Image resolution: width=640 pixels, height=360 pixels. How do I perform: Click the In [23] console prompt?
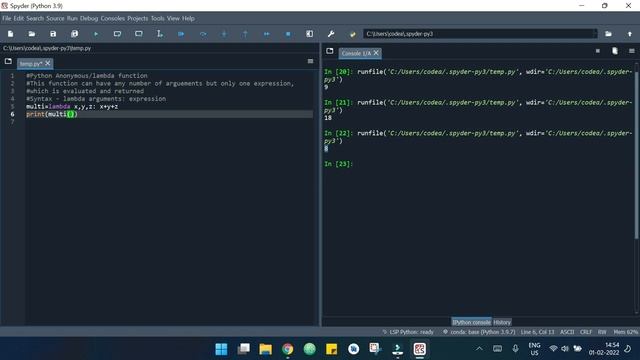pyautogui.click(x=338, y=164)
